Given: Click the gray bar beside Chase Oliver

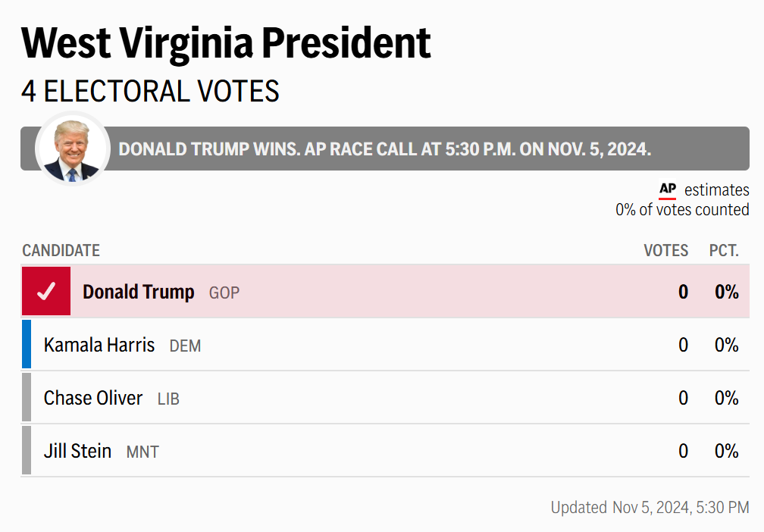Looking at the screenshot, I should tap(27, 398).
